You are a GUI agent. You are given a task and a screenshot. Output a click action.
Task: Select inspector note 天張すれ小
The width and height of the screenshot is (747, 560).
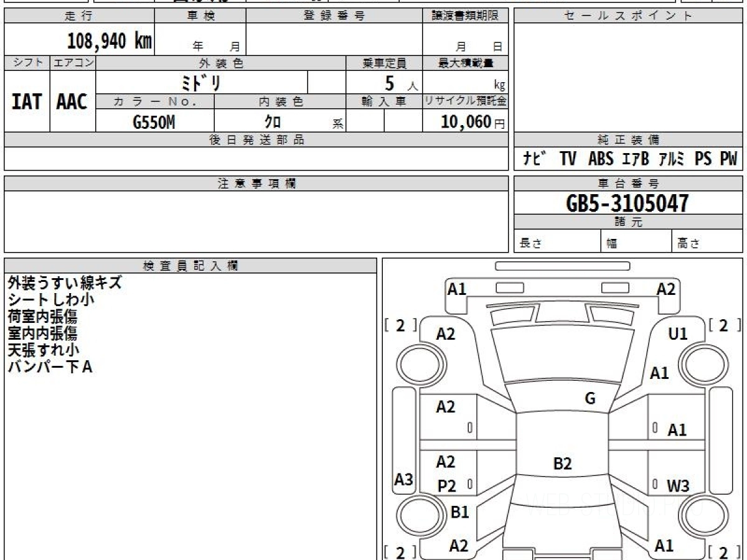44,350
